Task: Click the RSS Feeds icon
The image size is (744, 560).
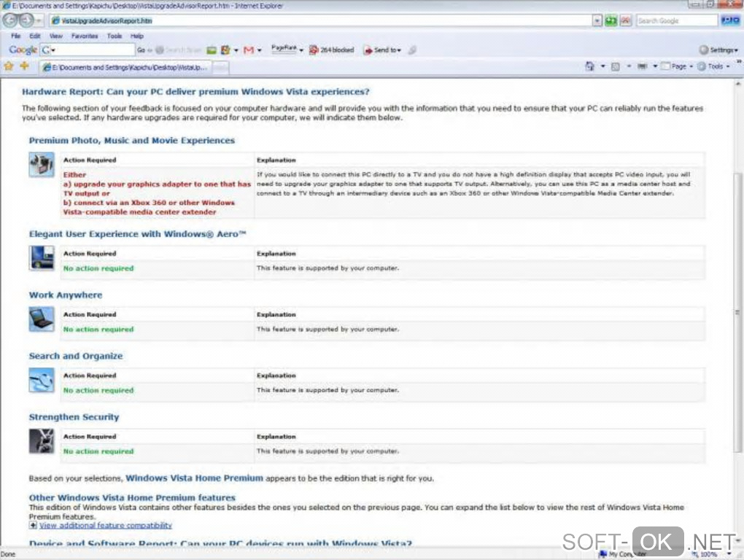Action: tap(616, 67)
